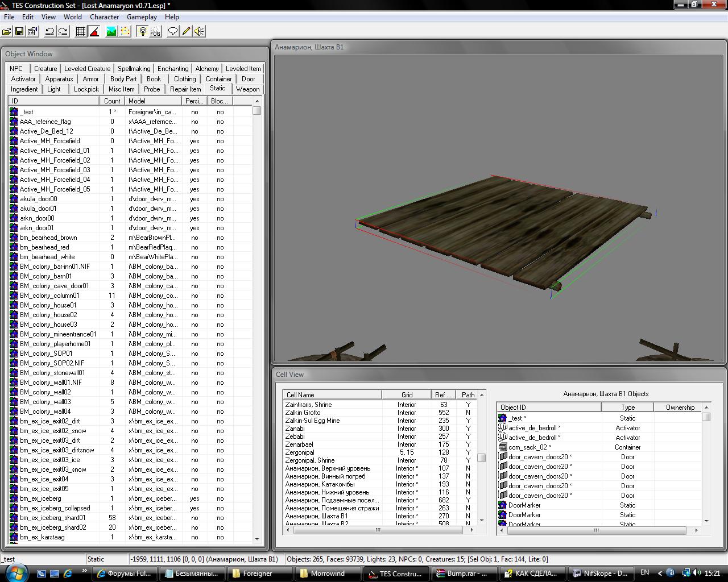728x582 pixels.
Task: Toggle the FOG toolbar button
Action: point(155,32)
